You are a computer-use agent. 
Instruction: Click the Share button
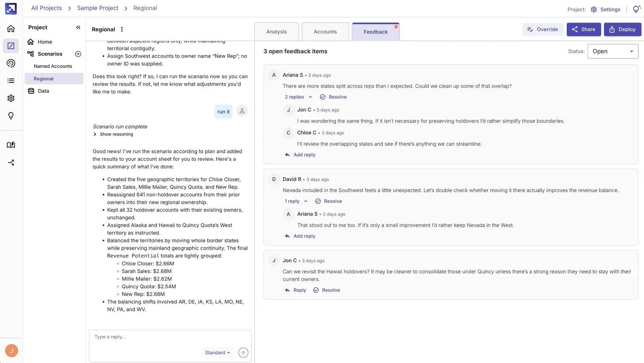click(584, 29)
